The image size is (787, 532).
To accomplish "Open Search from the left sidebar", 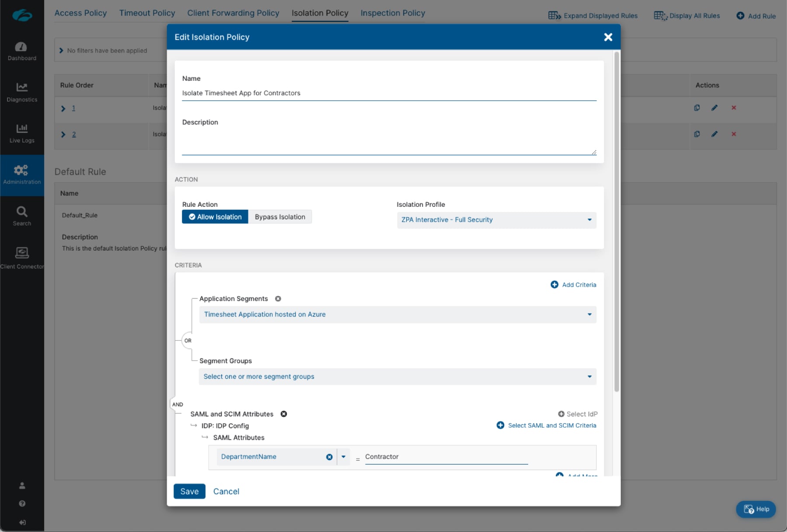I will tap(22, 216).
